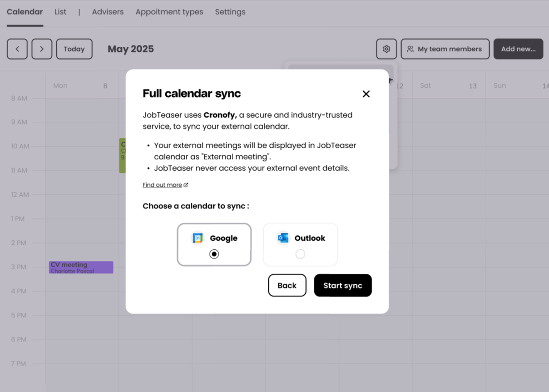Open the purple CV meeting event
Image resolution: width=549 pixels, height=392 pixels.
(x=81, y=268)
